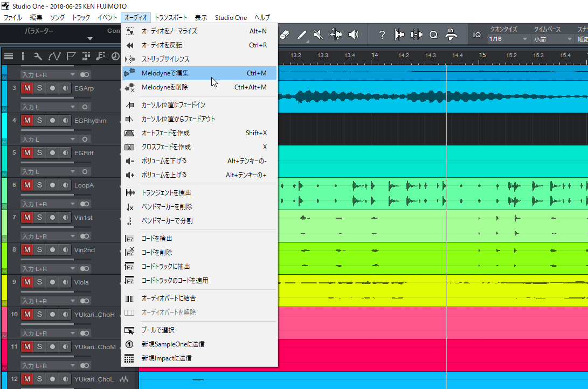
Task: Open the Studio One menu
Action: [231, 18]
